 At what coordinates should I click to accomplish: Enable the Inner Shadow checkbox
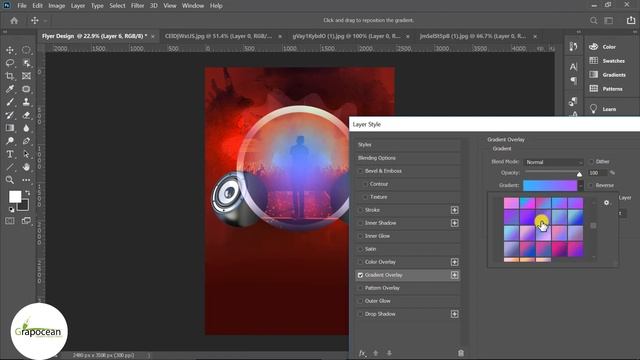tap(360, 223)
